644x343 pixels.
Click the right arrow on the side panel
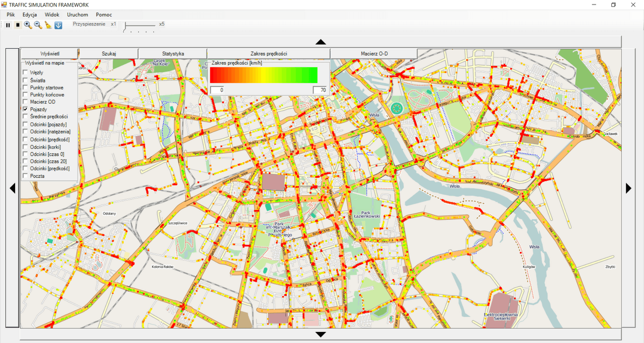(628, 188)
